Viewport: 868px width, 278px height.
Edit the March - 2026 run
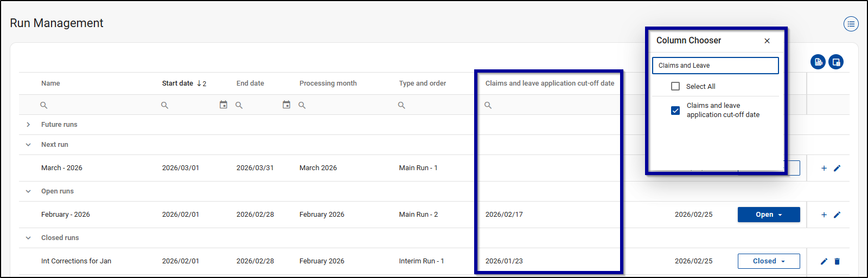pos(837,168)
